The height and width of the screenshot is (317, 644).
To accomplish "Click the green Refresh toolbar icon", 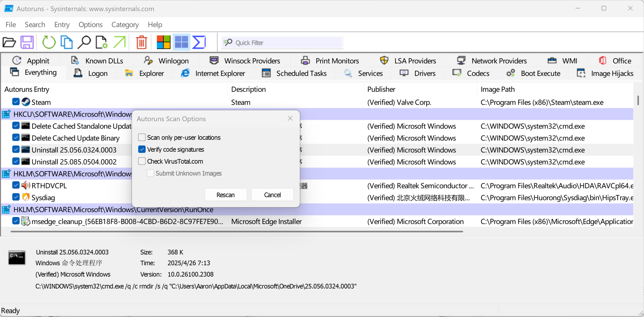I will (49, 42).
